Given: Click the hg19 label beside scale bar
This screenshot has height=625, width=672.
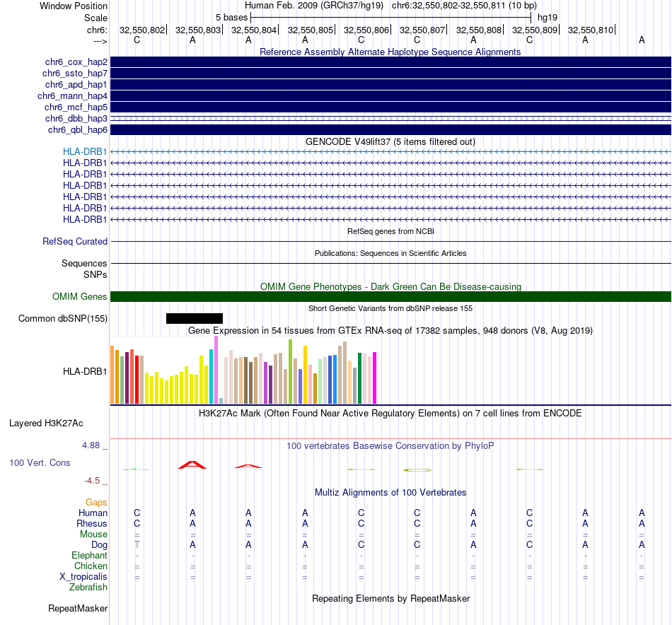Looking at the screenshot, I should (x=548, y=18).
